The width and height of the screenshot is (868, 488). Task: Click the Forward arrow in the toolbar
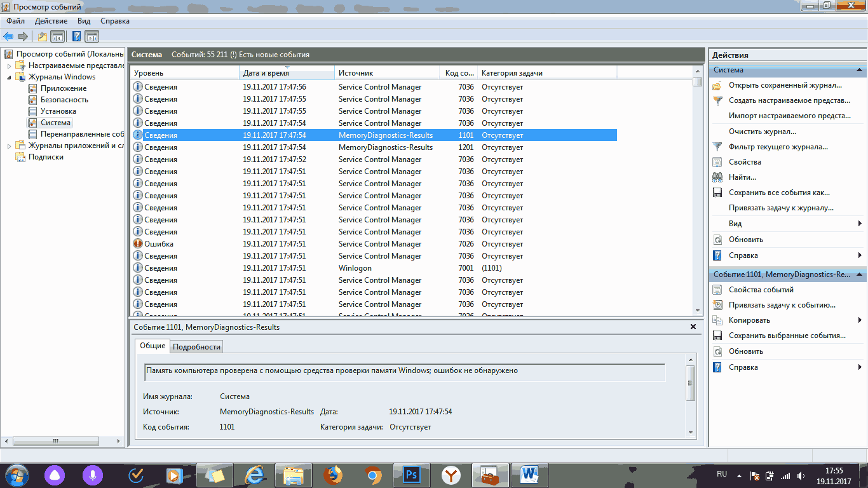(23, 36)
